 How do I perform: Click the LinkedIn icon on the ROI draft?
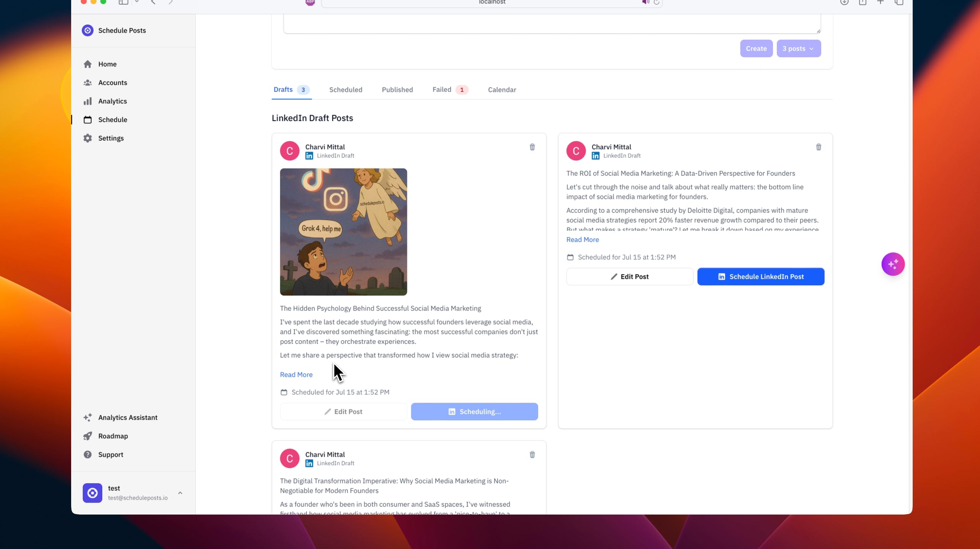coord(595,156)
